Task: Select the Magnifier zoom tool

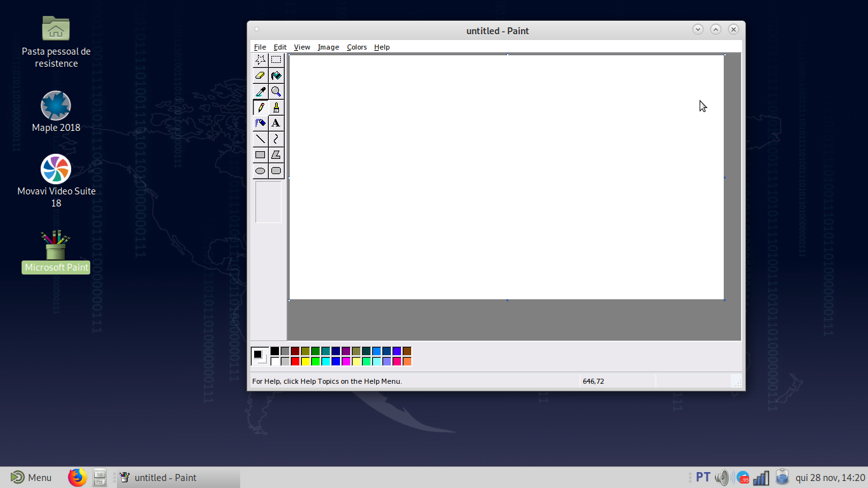Action: click(x=276, y=91)
